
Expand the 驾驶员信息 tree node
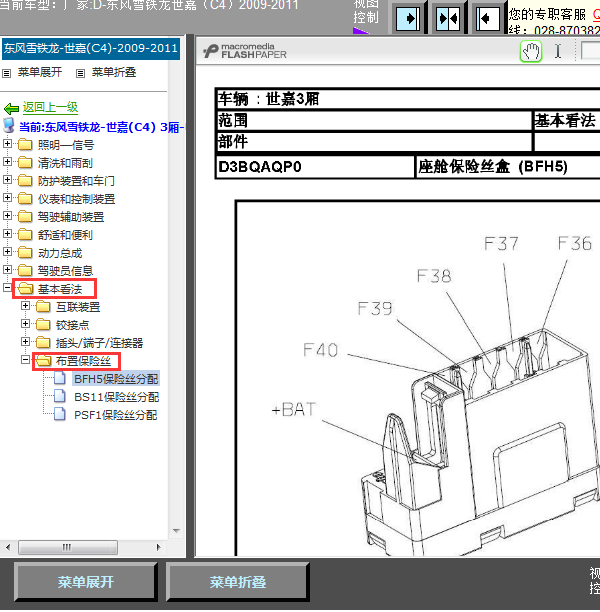pos(7,269)
